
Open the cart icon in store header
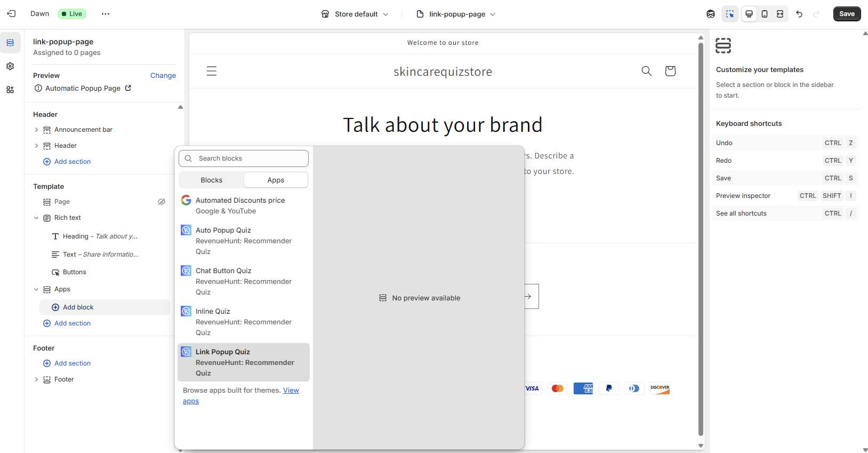670,71
